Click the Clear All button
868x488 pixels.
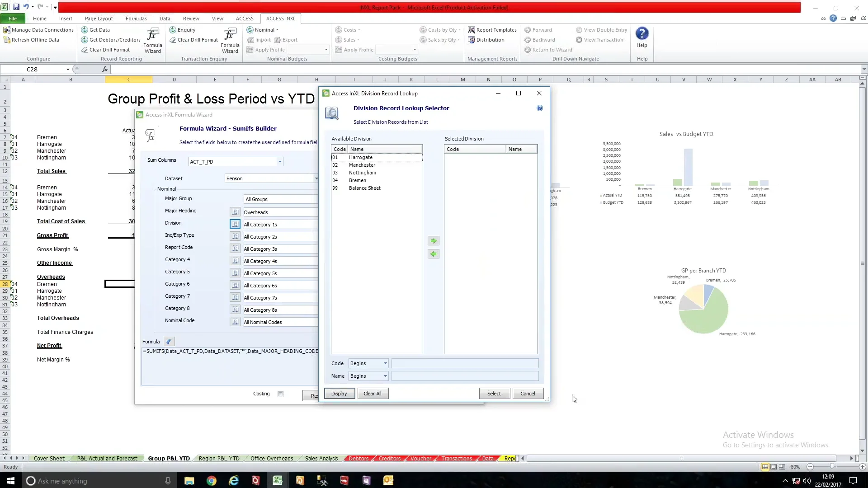(373, 393)
